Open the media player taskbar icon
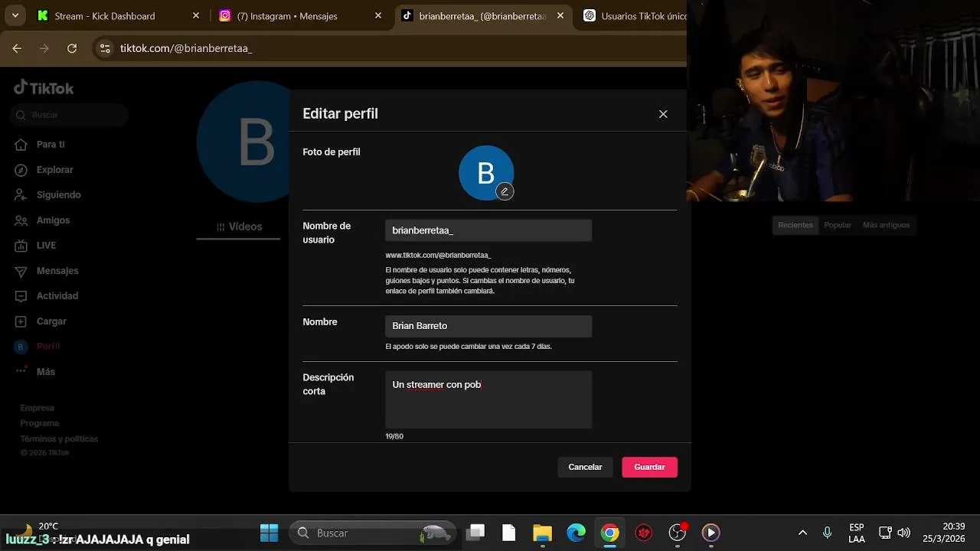The image size is (980, 551). coord(711,533)
